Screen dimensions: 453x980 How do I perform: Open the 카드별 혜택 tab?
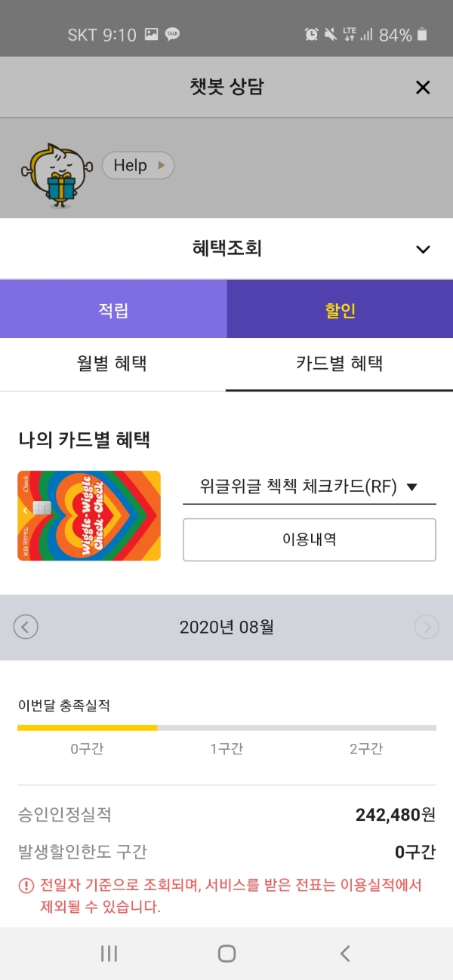pyautogui.click(x=339, y=364)
